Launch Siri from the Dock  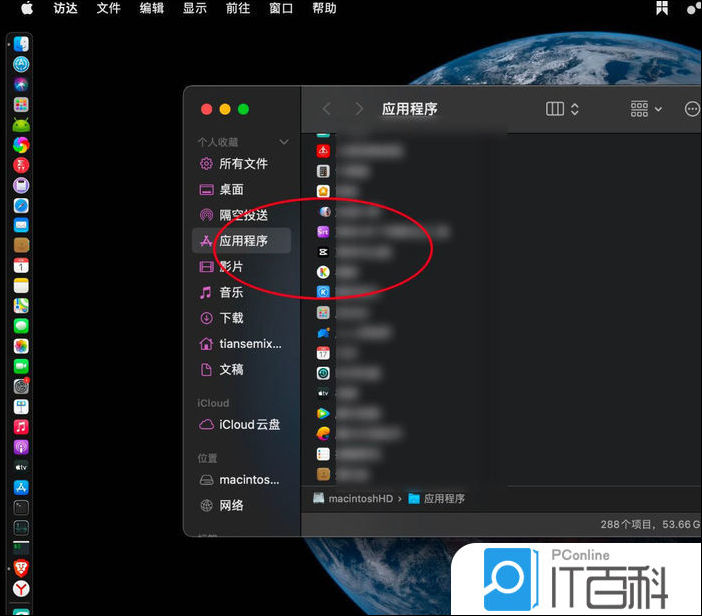(x=21, y=84)
